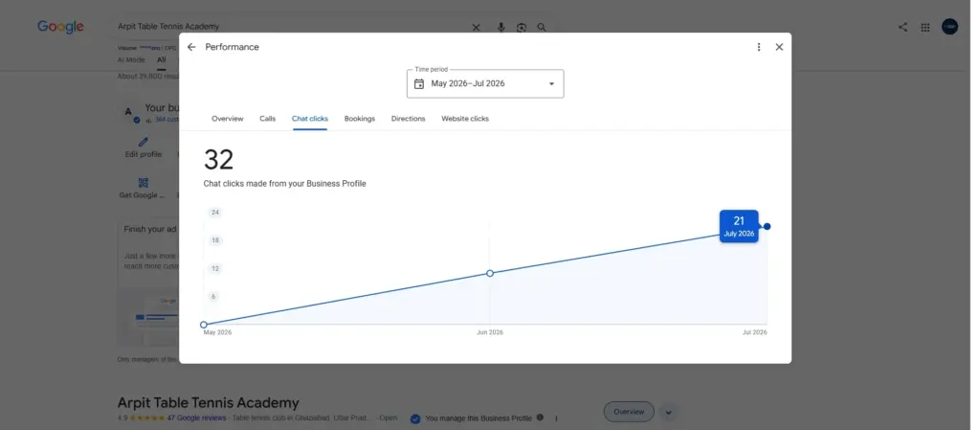Screen dimensions: 980x430
Task: Click the Get Google QR code icon
Action: click(144, 183)
